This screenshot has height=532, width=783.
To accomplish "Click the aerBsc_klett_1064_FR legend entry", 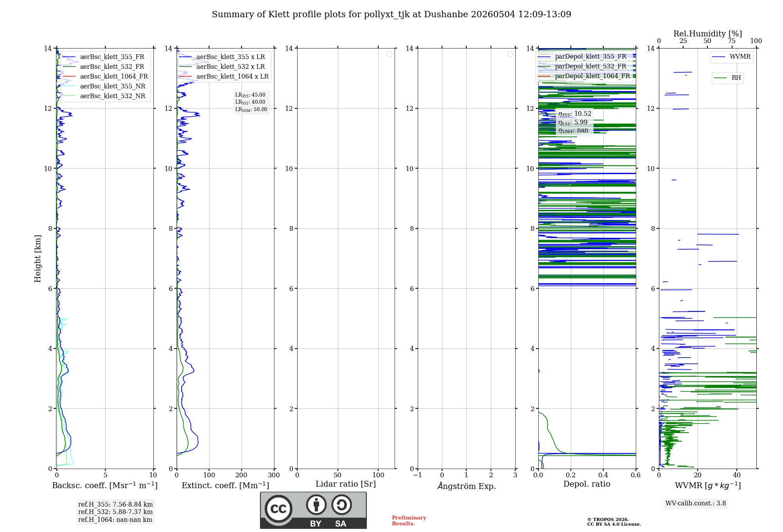I will point(105,77).
